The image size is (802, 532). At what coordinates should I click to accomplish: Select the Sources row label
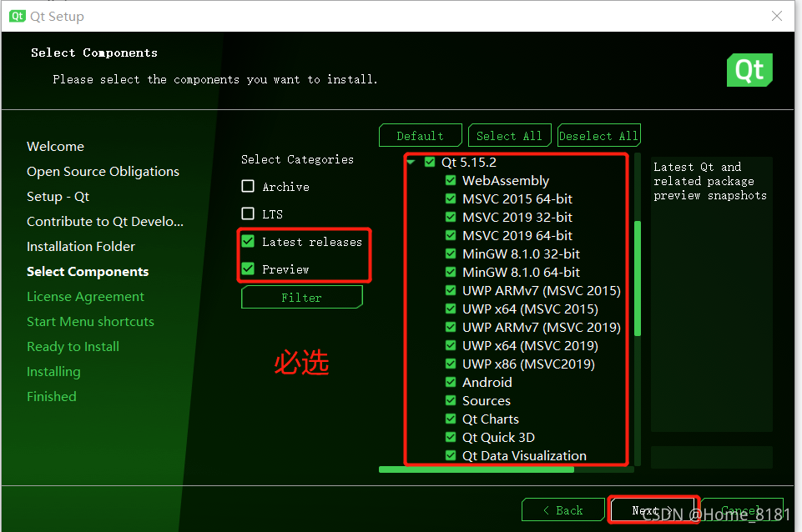click(x=487, y=401)
